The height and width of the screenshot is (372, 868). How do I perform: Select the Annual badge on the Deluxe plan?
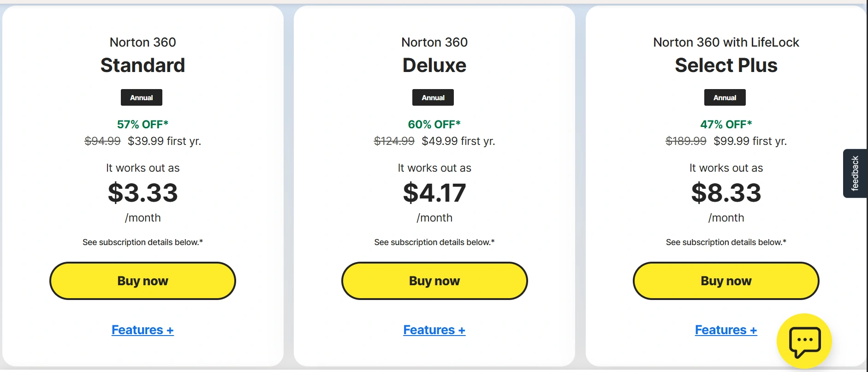point(433,97)
